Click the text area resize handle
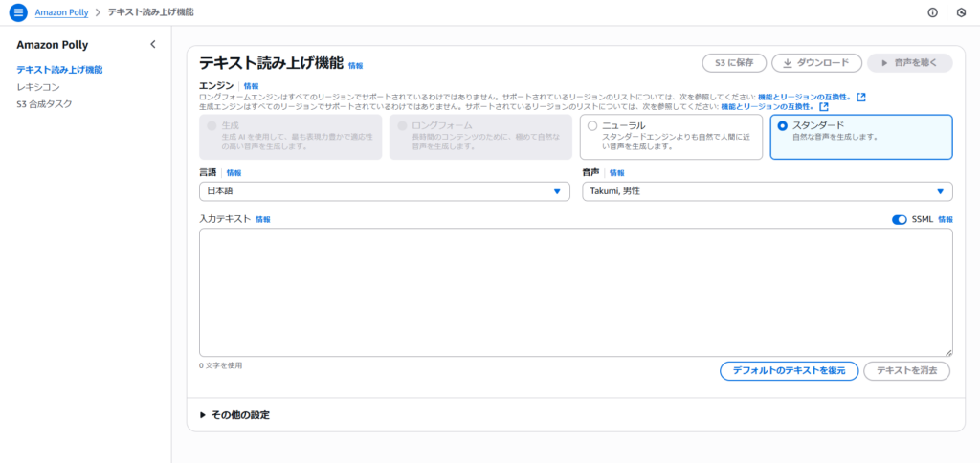 [x=949, y=353]
